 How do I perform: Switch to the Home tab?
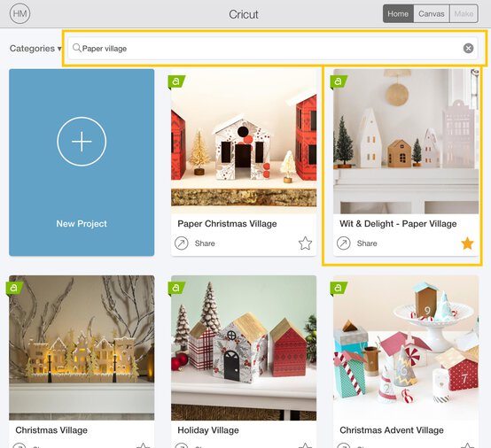(x=398, y=14)
